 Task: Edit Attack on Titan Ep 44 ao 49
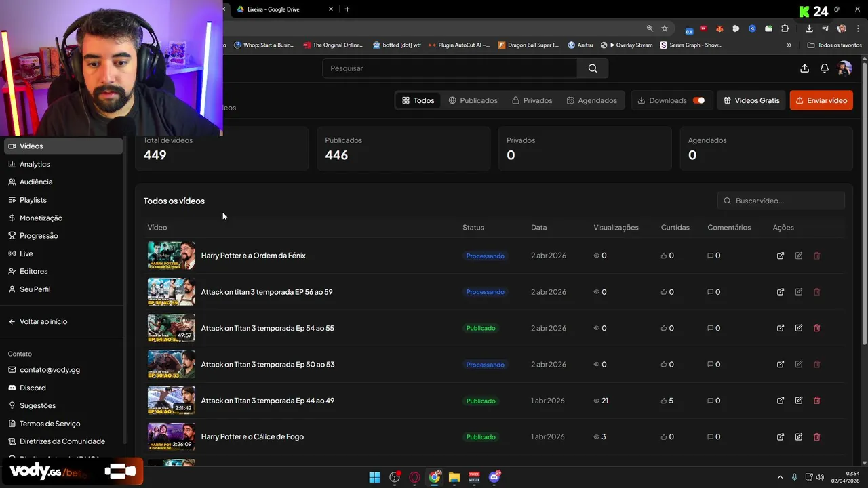[799, 401]
